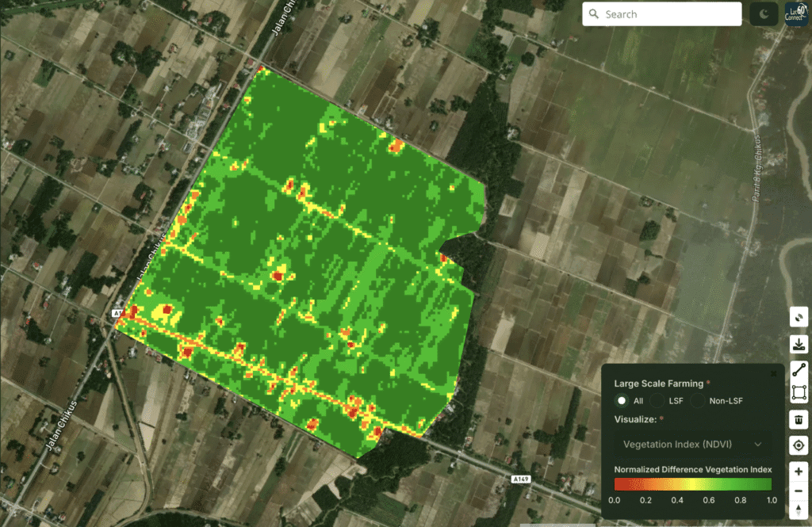The width and height of the screenshot is (812, 527).
Task: Click the locate target icon
Action: (799, 445)
